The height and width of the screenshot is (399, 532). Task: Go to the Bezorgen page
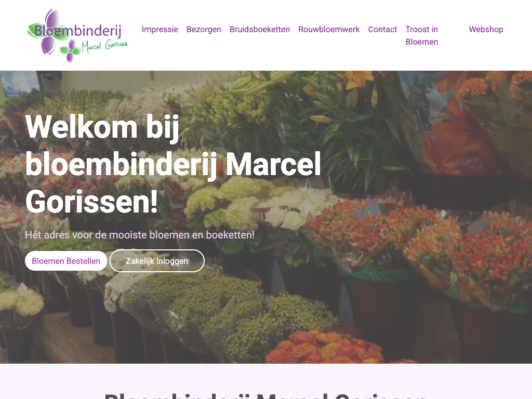click(204, 30)
